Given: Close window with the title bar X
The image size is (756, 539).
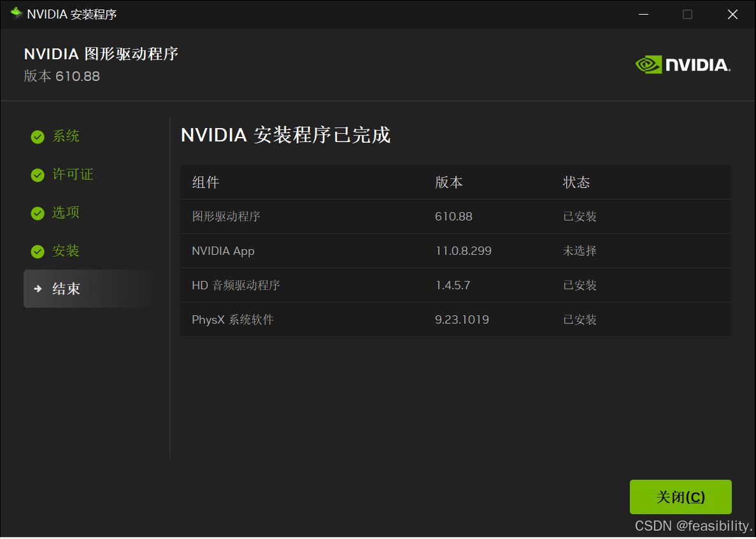Looking at the screenshot, I should pyautogui.click(x=732, y=15).
